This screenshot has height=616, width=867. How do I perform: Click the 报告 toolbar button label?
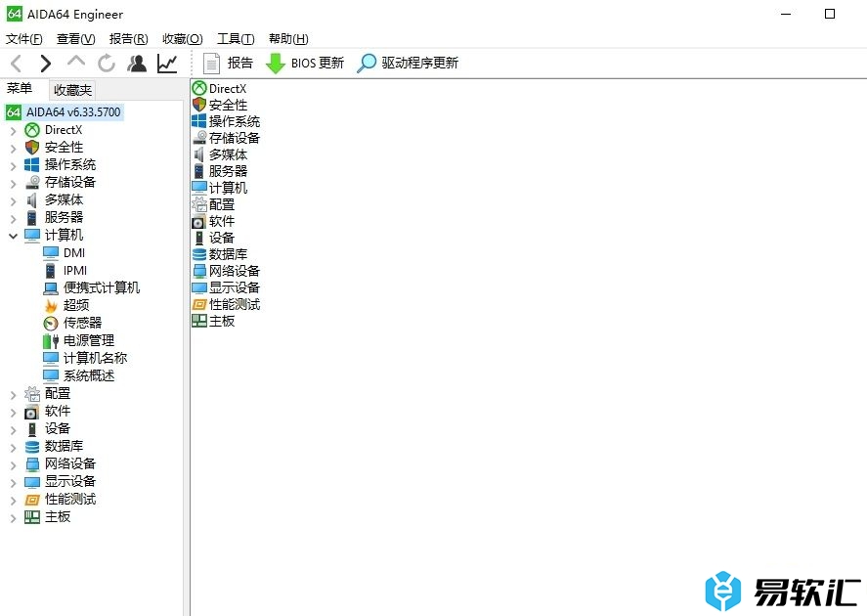240,63
